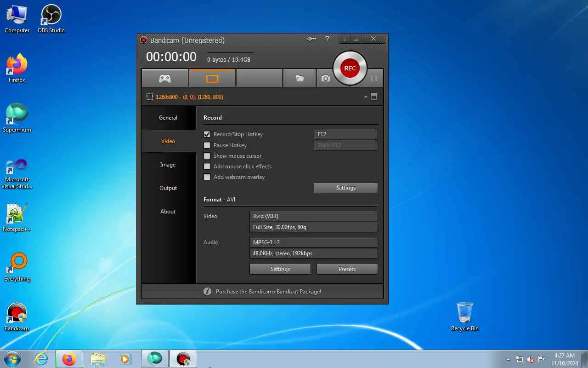The image size is (588, 368).
Task: Click the 1280x800 capture area text
Action: coord(190,97)
